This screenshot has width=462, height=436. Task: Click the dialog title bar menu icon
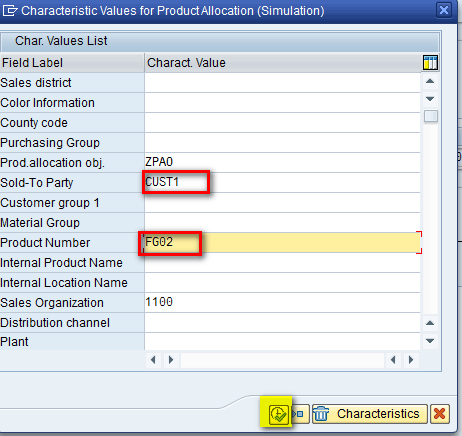pyautogui.click(x=9, y=11)
